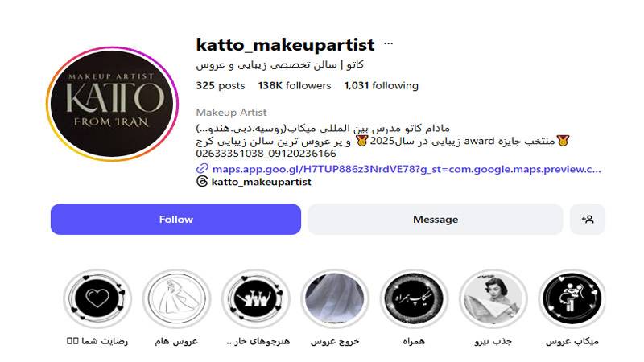Open the couple icon highlight میکاپ عروس

[572, 298]
